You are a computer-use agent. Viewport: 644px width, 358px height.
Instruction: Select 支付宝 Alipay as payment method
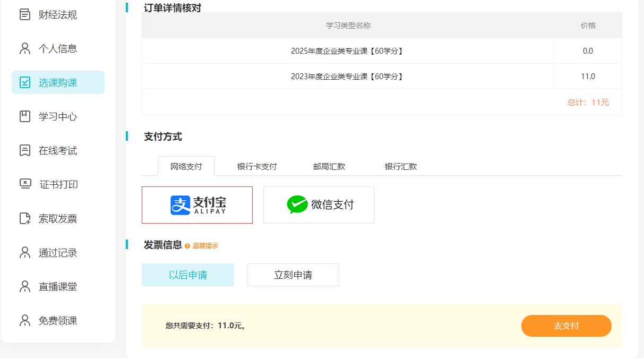[x=197, y=205]
